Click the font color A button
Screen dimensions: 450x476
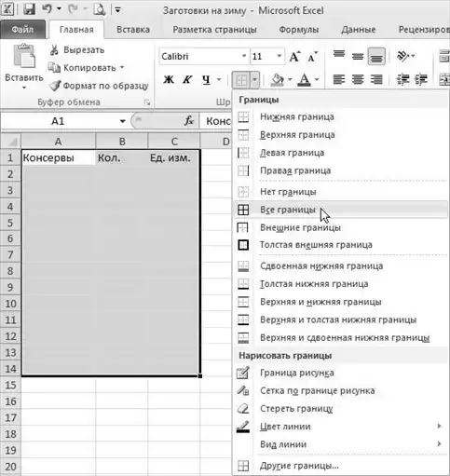[x=305, y=80]
